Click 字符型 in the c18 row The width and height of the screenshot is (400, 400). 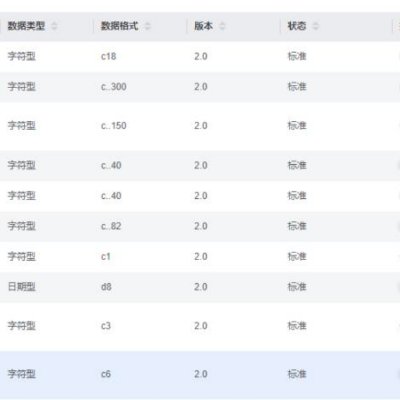[22, 56]
